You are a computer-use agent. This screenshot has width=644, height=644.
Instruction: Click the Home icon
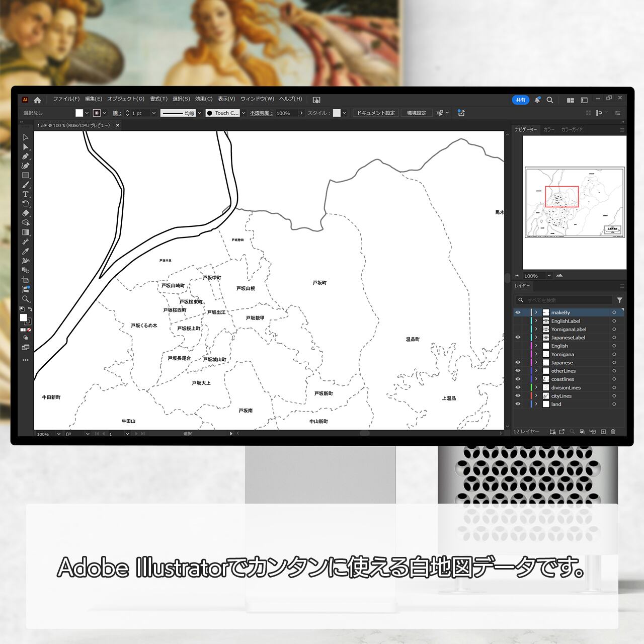tap(37, 100)
